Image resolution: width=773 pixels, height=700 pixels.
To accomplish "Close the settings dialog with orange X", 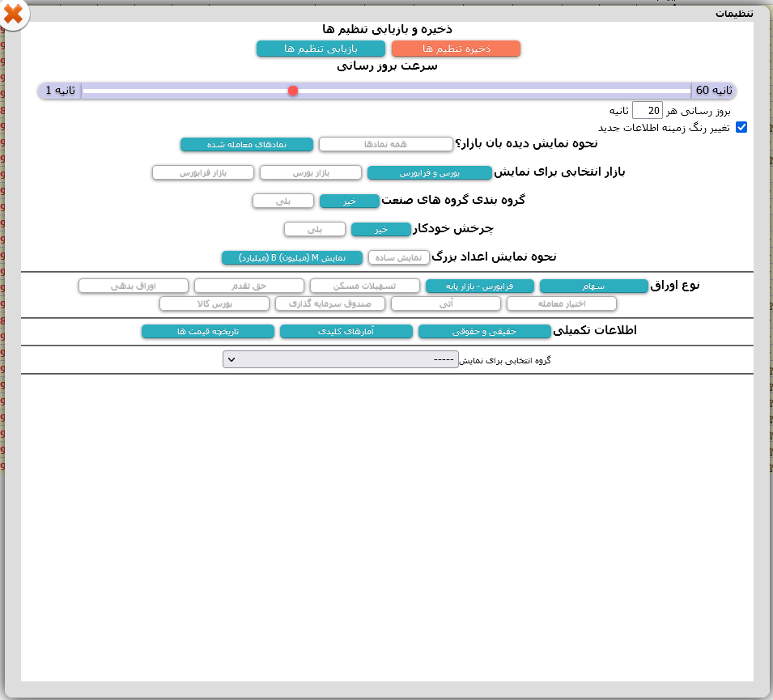I will coord(13,15).
